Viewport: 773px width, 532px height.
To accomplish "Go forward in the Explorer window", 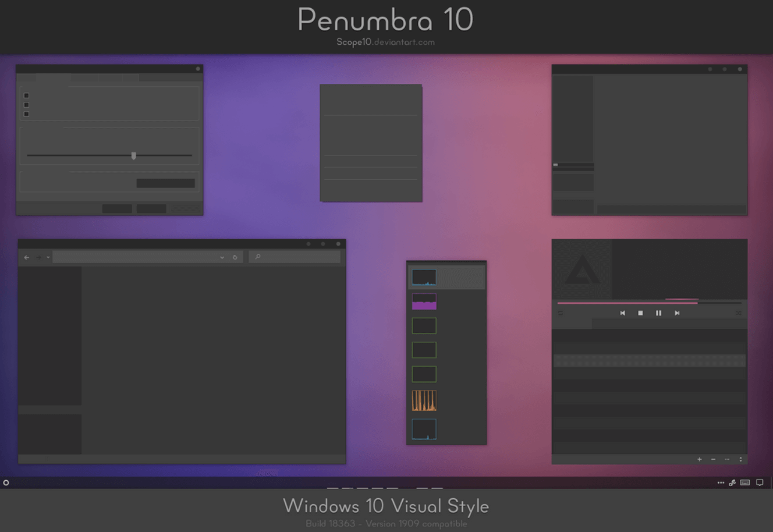I will pyautogui.click(x=38, y=257).
